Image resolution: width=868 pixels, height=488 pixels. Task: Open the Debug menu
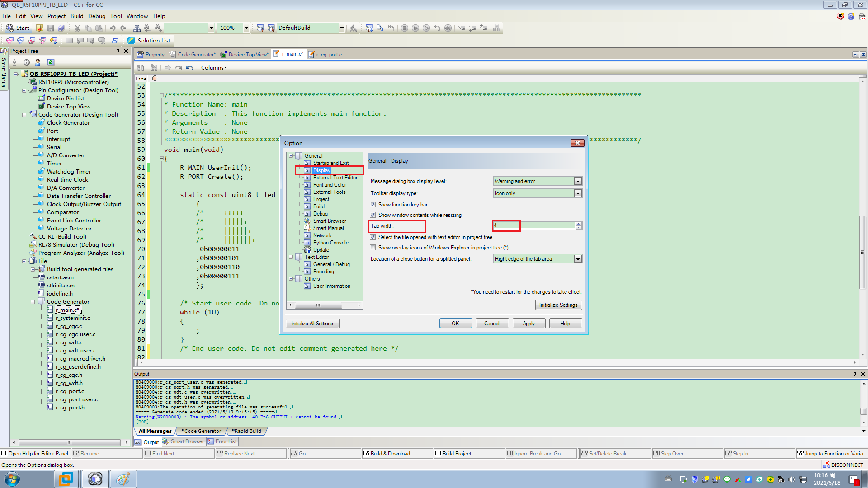[97, 16]
